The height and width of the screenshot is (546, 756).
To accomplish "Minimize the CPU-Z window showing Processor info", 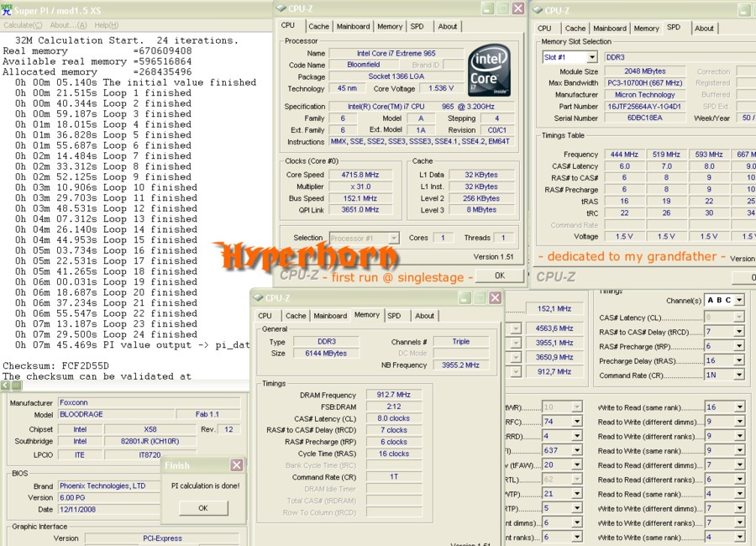I will click(x=487, y=8).
